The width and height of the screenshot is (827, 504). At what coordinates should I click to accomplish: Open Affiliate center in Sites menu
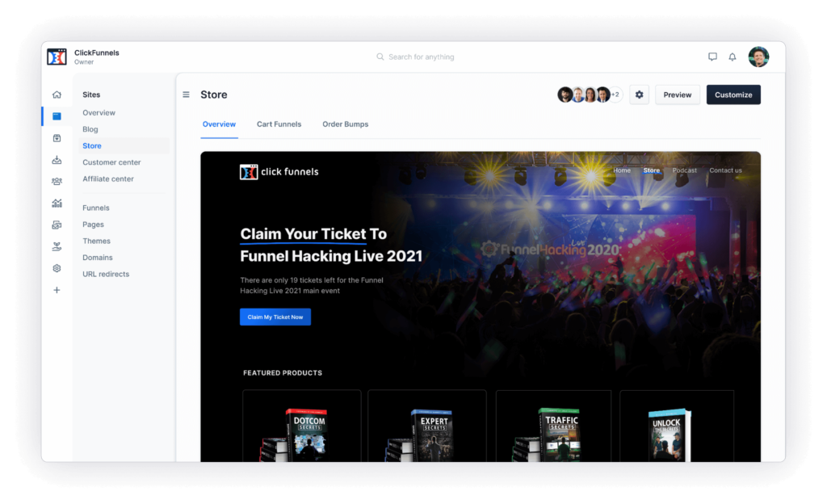pyautogui.click(x=108, y=179)
